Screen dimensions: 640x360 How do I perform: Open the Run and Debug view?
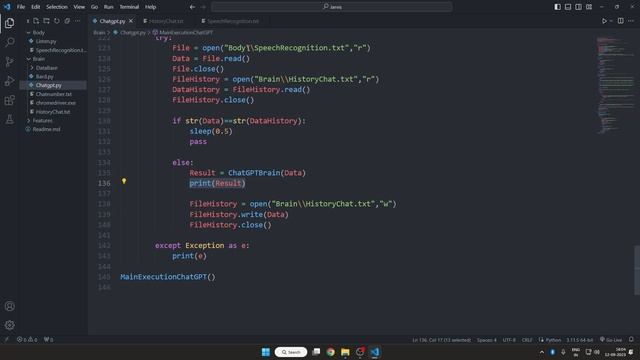9,81
